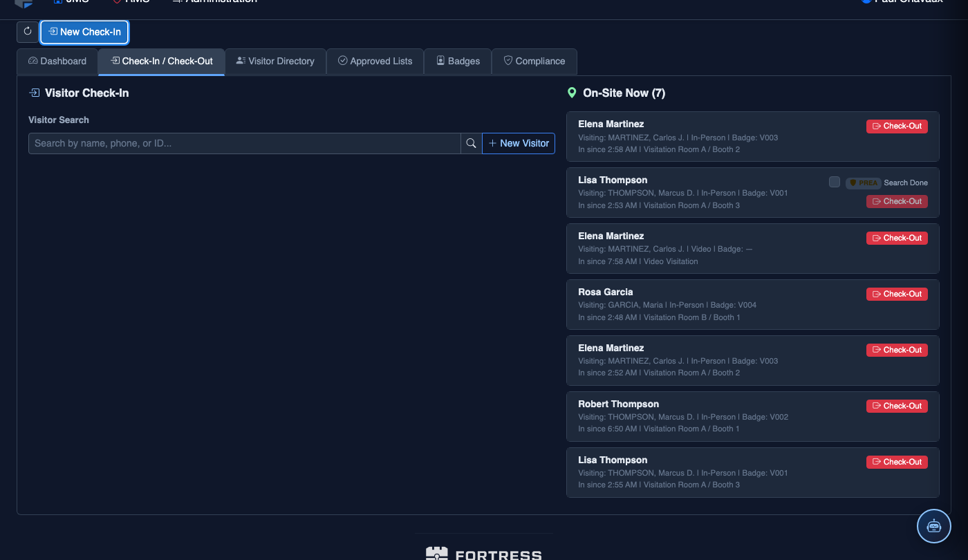Select the Check-In / Check-Out tab
968x560 pixels.
pos(161,61)
